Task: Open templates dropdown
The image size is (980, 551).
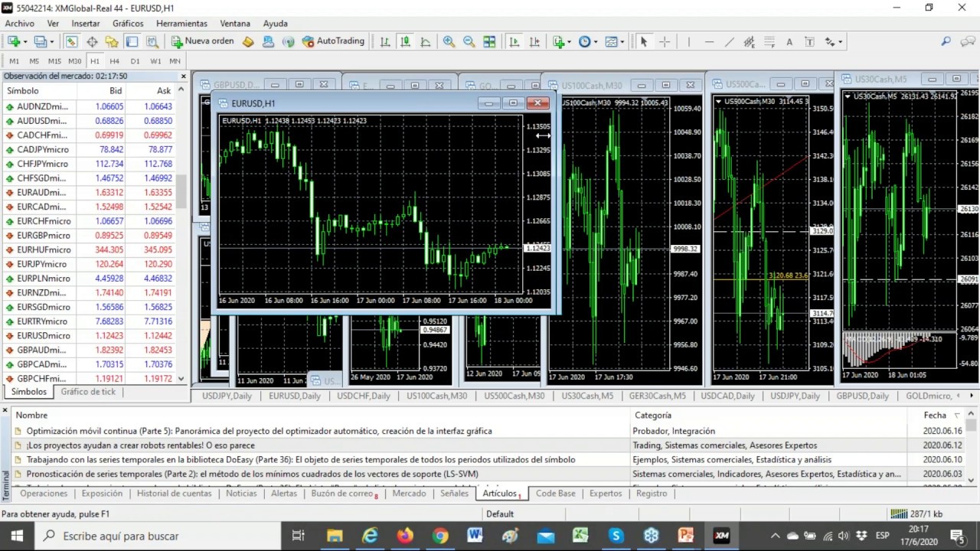Action: coord(622,42)
